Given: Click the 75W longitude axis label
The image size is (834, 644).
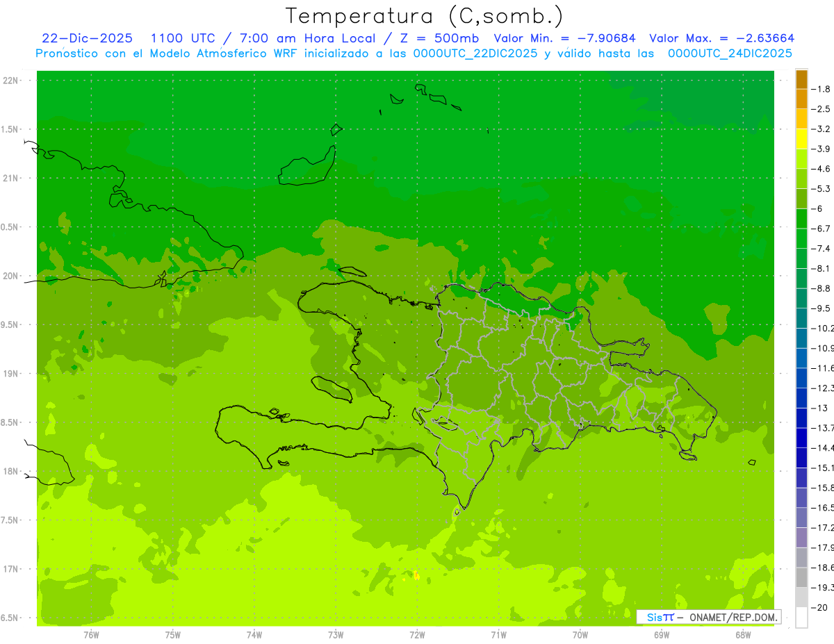Looking at the screenshot, I should [173, 634].
